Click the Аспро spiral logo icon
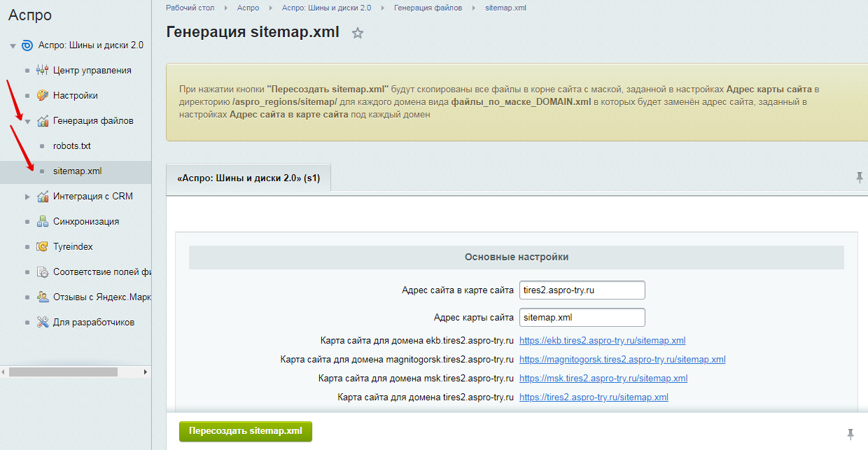The width and height of the screenshot is (868, 450). pyautogui.click(x=27, y=45)
